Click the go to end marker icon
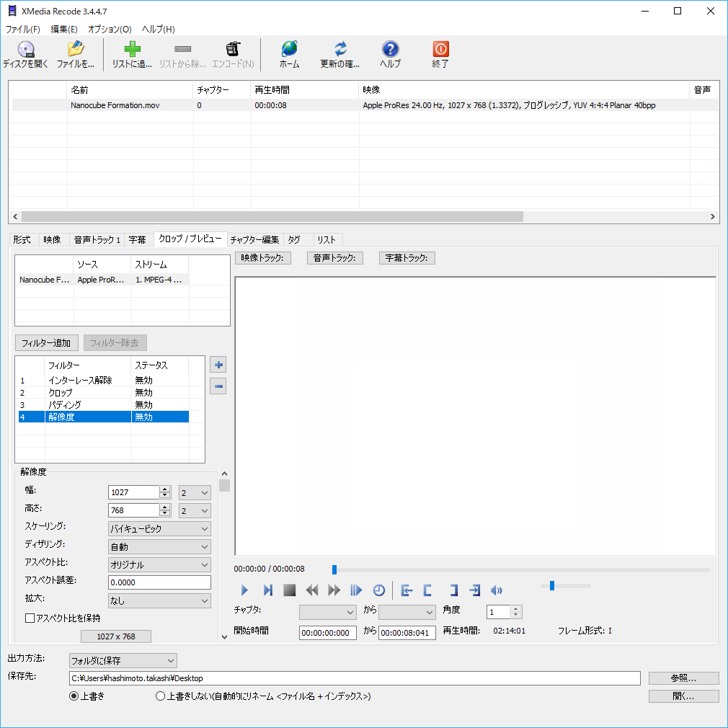 (474, 590)
